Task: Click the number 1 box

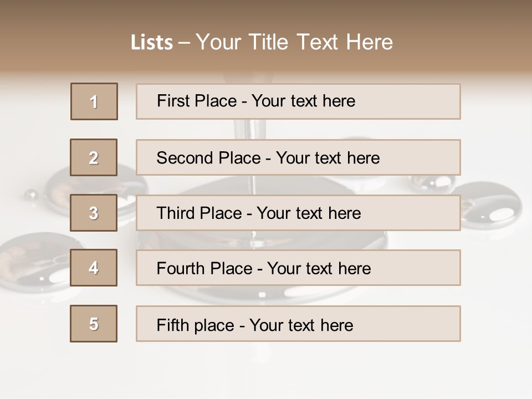Action: (x=94, y=101)
